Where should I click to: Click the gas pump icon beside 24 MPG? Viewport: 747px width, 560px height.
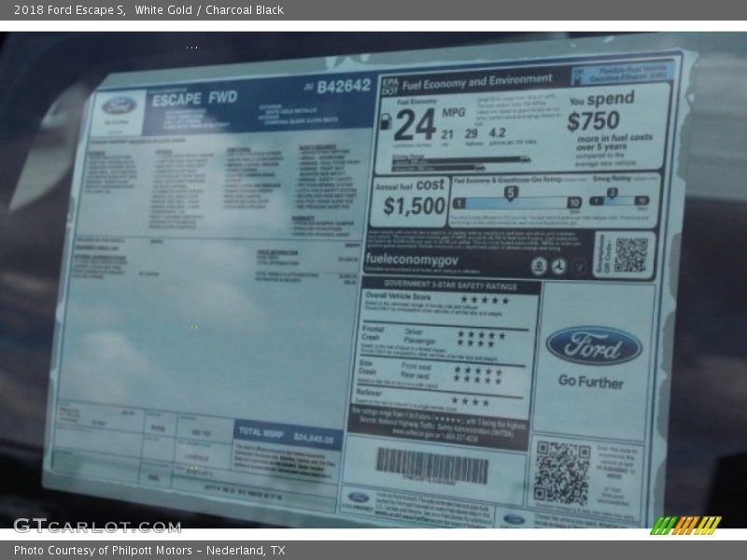[x=386, y=122]
